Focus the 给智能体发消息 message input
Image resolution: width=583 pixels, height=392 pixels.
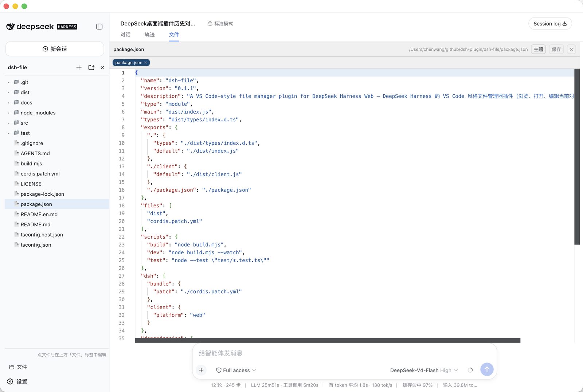(x=344, y=353)
